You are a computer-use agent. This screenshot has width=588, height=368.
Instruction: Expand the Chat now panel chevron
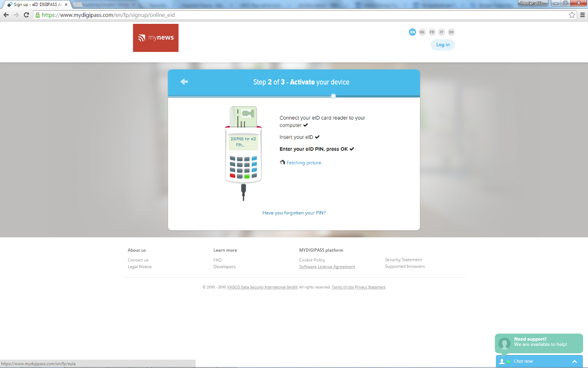coord(574,362)
